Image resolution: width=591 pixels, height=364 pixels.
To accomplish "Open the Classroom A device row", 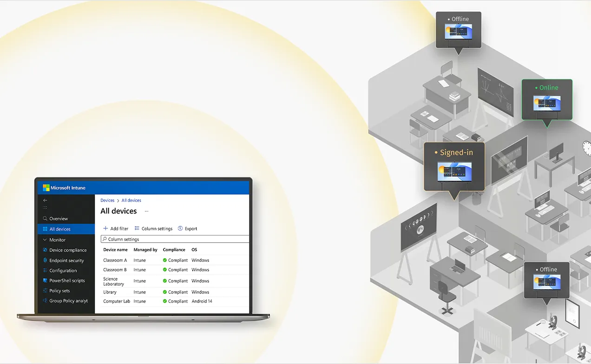I will pos(175,260).
